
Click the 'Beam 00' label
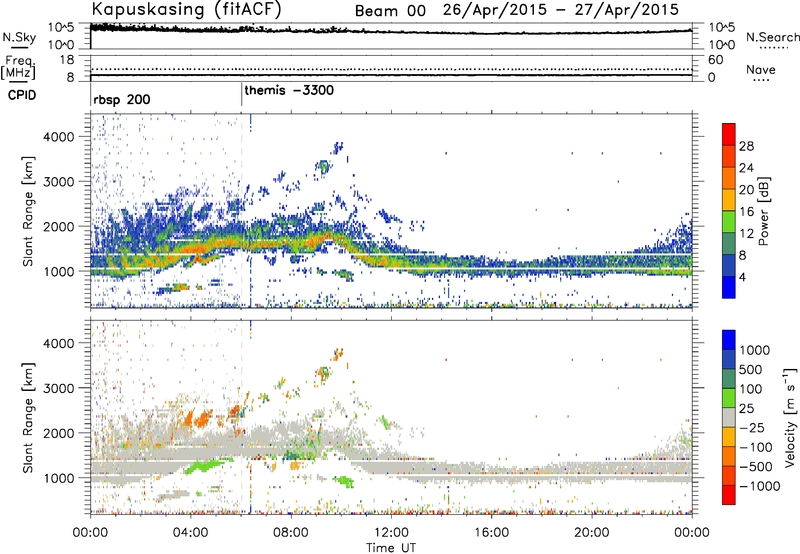(x=390, y=11)
